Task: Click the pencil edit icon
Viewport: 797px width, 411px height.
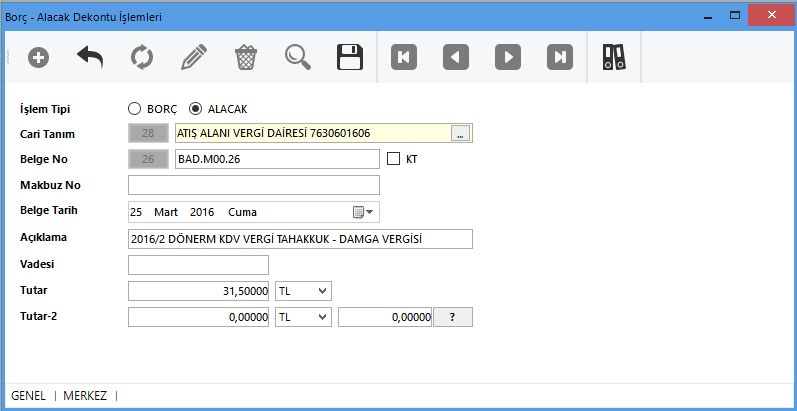Action: [x=193, y=57]
